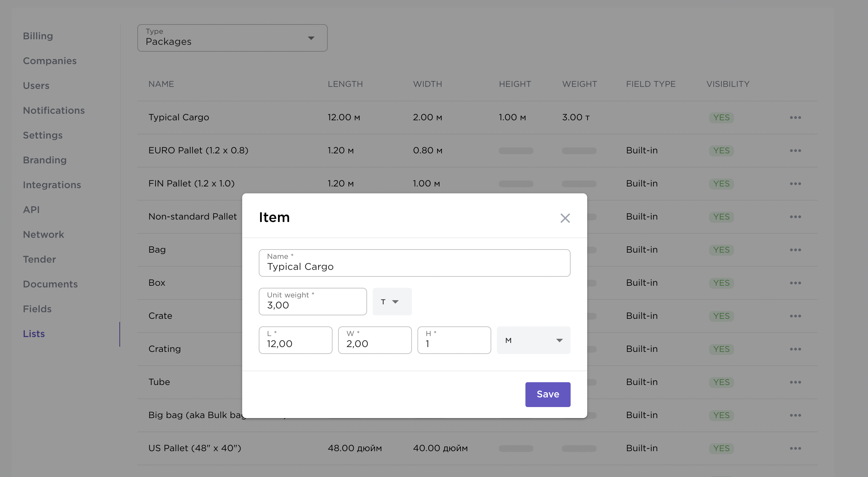Open Settings in sidebar
868x477 pixels.
click(x=43, y=135)
